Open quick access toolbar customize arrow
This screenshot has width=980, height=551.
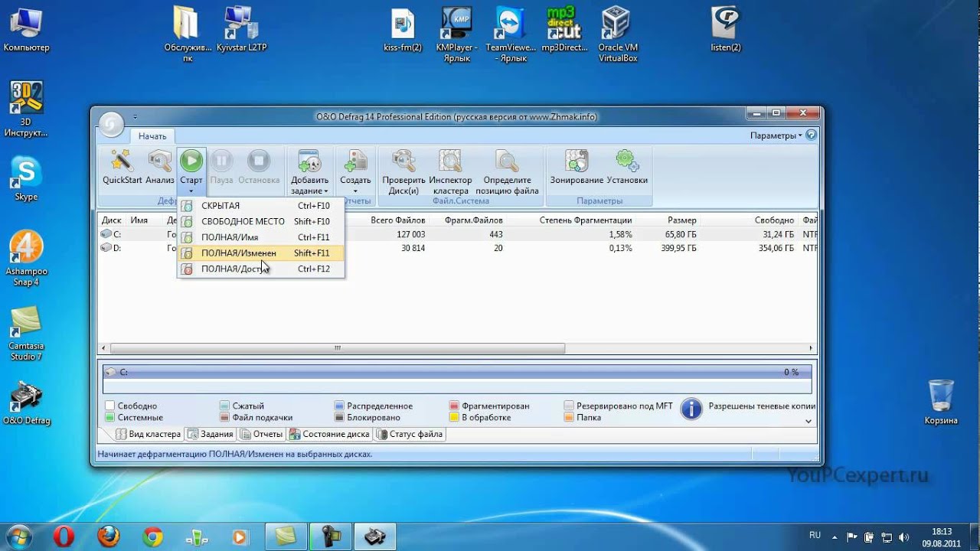click(135, 117)
